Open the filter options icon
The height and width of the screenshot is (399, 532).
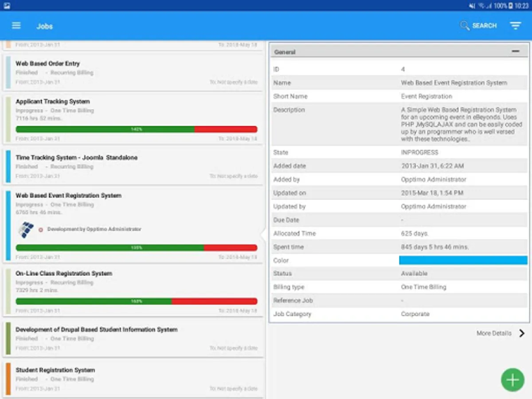point(515,26)
